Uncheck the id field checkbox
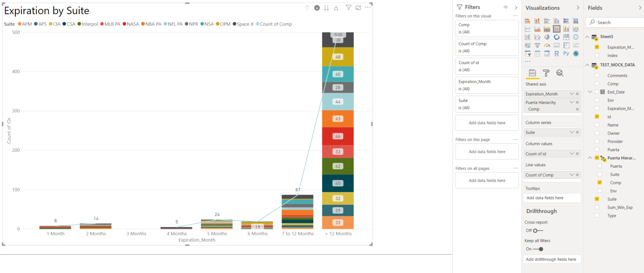Screen dimensions: 644x273 click(x=597, y=117)
